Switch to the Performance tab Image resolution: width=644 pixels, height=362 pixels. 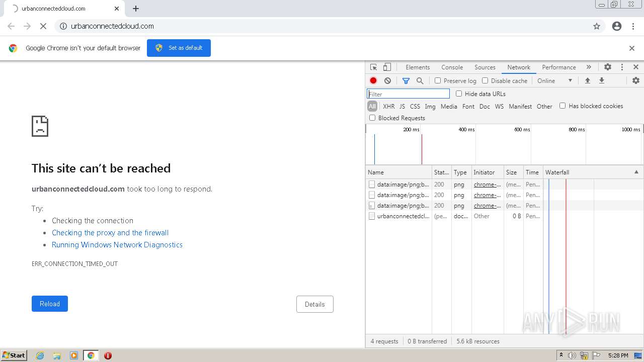559,67
